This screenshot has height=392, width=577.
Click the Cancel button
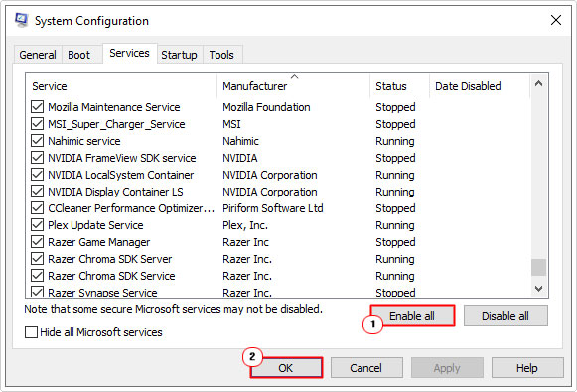(366, 368)
